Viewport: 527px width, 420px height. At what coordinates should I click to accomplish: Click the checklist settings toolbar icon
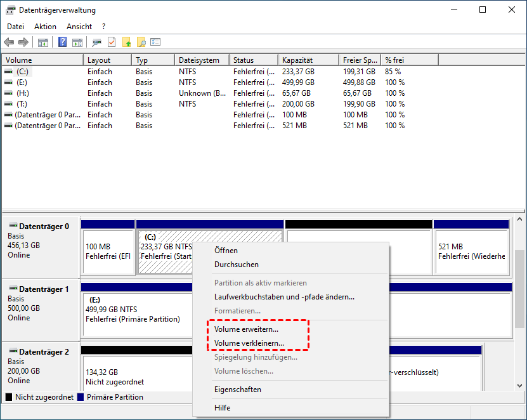pyautogui.click(x=155, y=42)
